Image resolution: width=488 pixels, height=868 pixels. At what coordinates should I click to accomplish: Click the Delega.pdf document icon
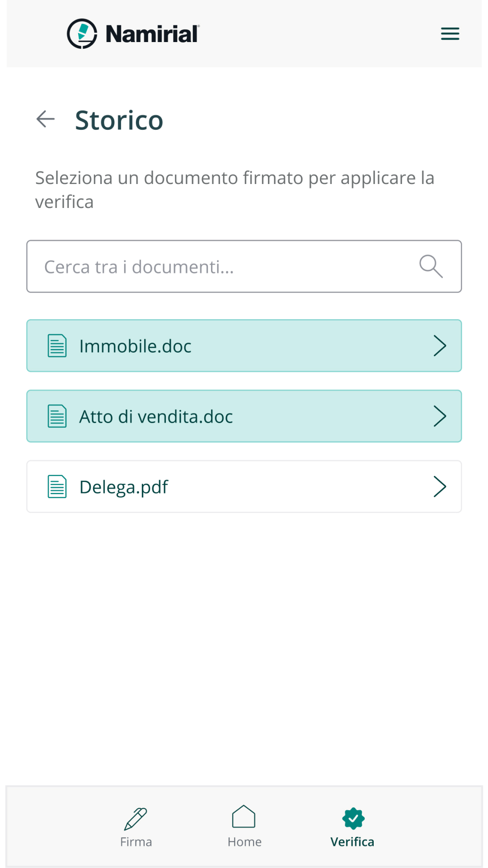(x=57, y=487)
